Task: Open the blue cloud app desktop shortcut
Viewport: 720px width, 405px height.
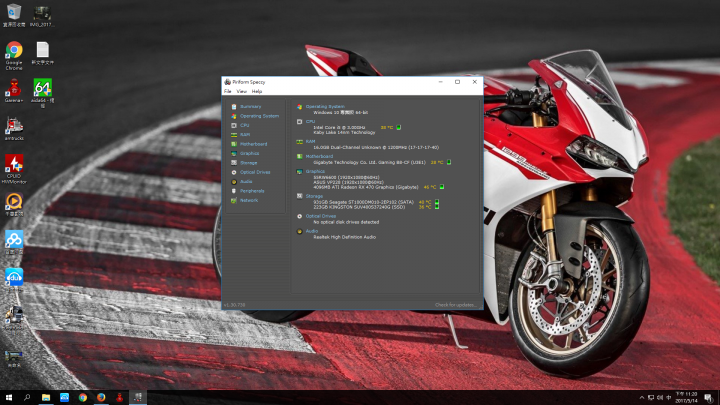Action: tap(14, 242)
